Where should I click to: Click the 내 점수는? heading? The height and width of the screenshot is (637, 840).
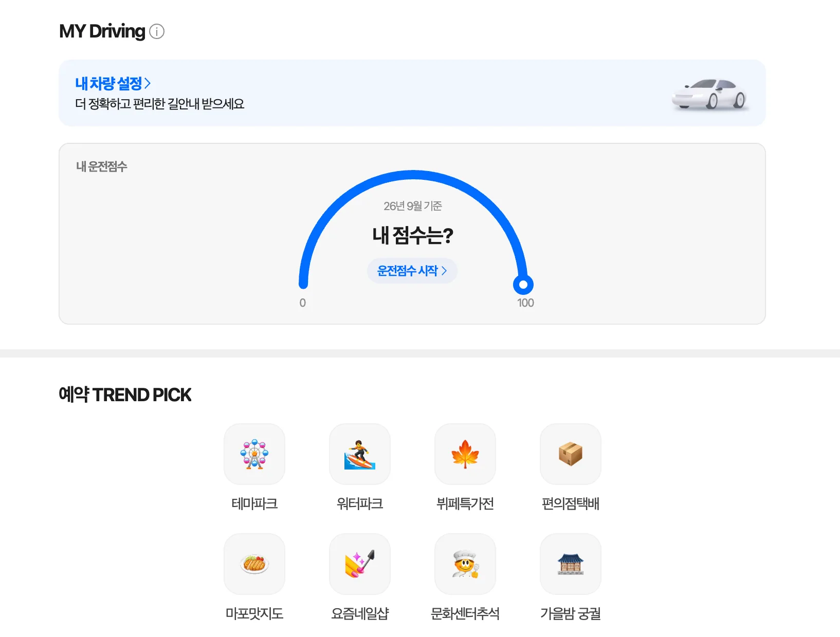click(413, 235)
